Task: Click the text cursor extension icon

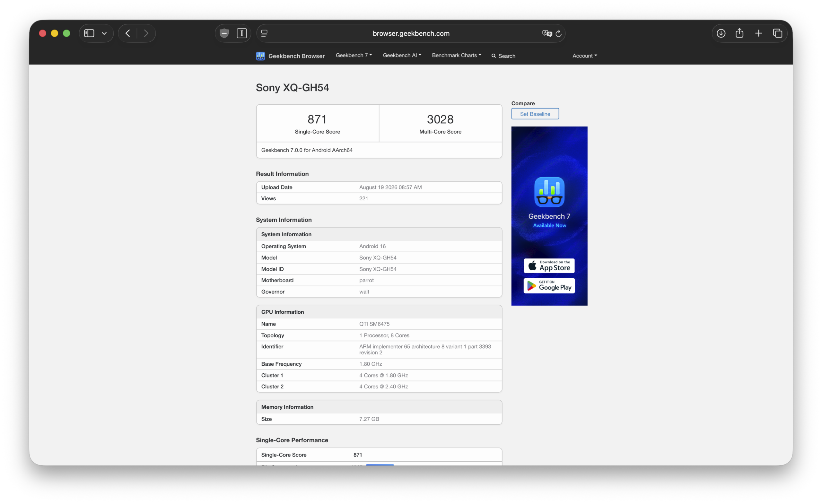Action: [x=242, y=33]
